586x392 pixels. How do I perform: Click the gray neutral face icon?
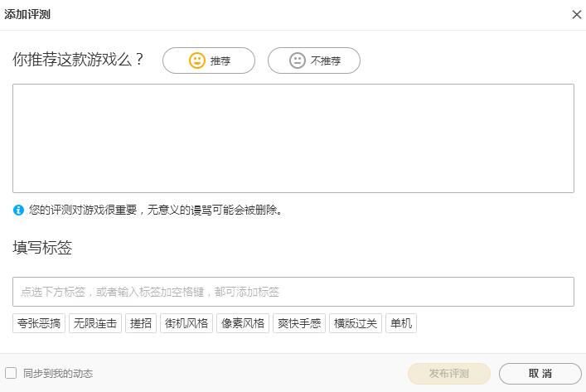point(298,60)
